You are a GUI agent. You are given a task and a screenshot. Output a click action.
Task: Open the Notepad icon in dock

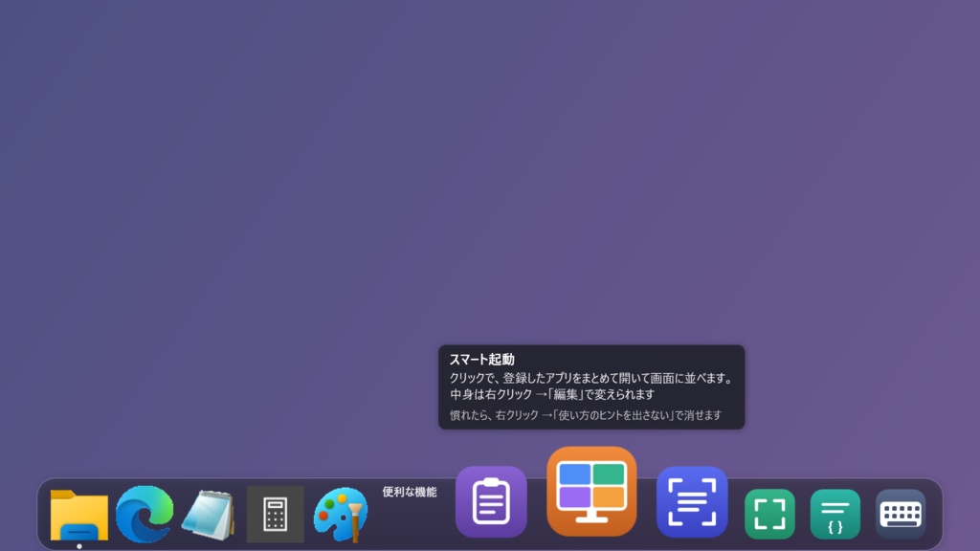(209, 515)
